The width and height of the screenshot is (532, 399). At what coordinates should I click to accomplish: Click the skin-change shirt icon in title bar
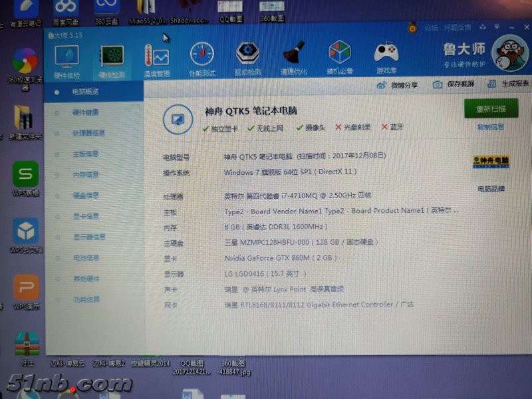click(483, 27)
